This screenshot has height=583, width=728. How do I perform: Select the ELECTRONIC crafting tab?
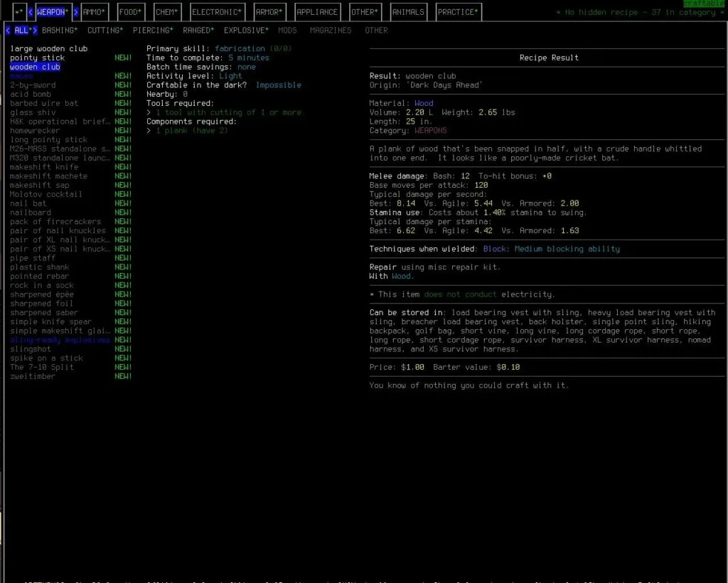216,11
